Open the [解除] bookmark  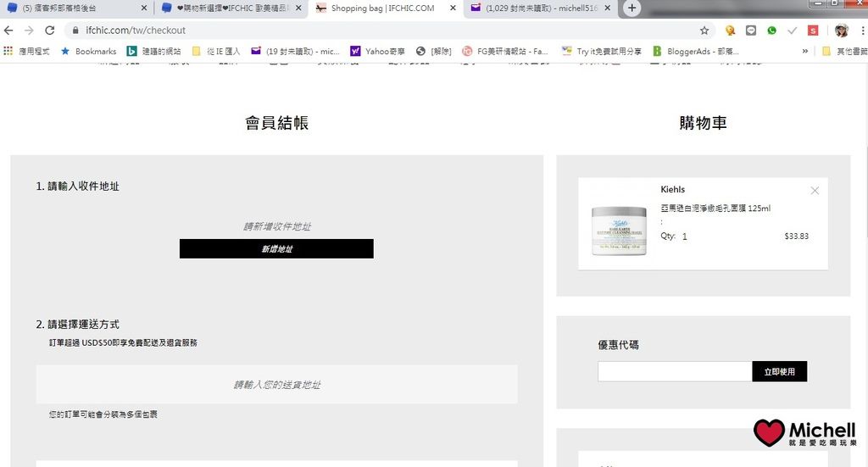[x=434, y=52]
